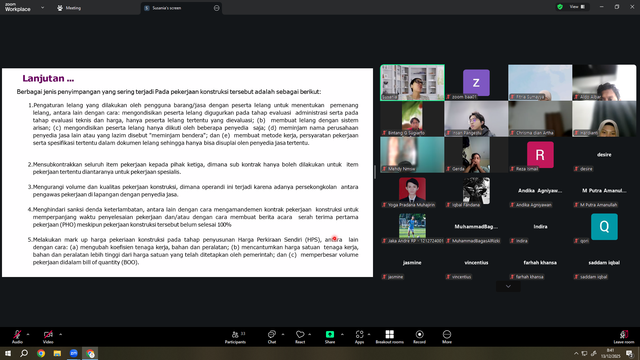Open Zoom app from taskbar
Screen dimensions: 640x360
(73, 353)
